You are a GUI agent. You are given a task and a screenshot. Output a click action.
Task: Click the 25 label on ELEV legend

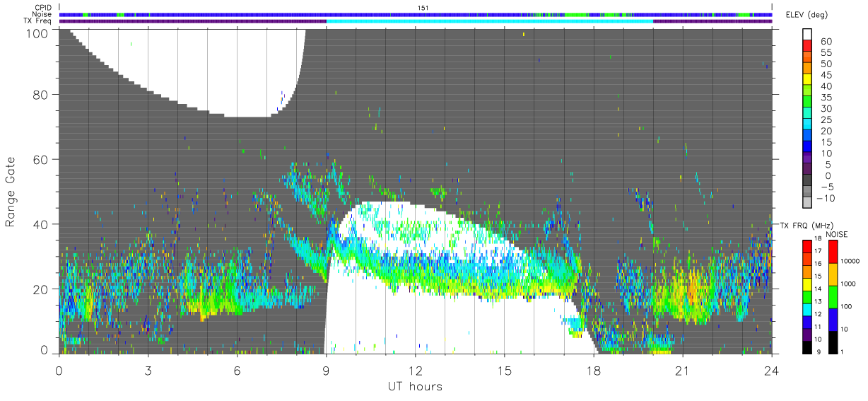point(826,120)
